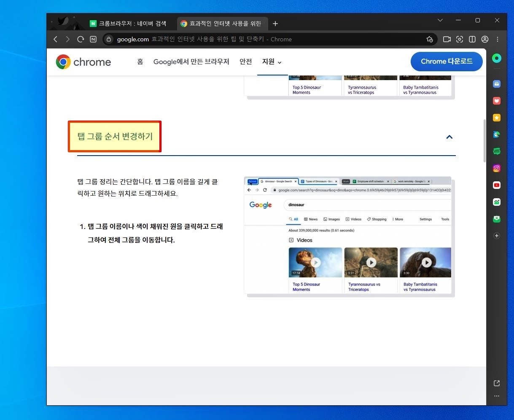Open the video recording tool icon

click(x=447, y=39)
